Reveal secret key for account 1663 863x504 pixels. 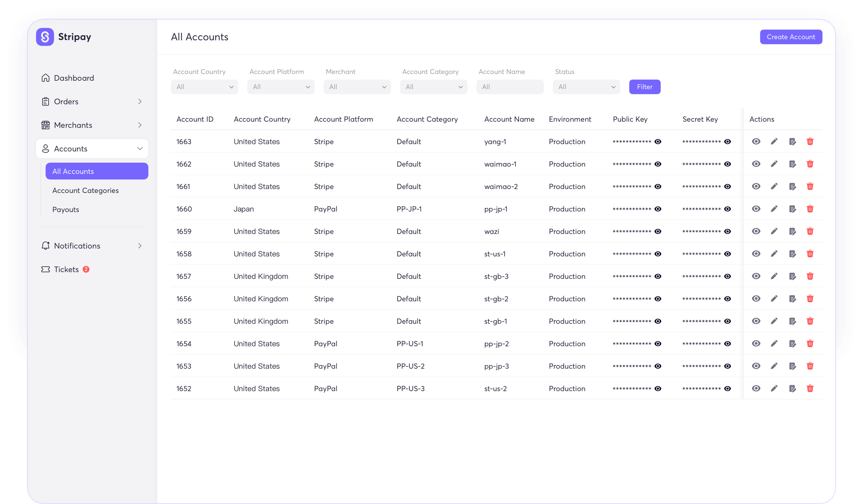727,141
